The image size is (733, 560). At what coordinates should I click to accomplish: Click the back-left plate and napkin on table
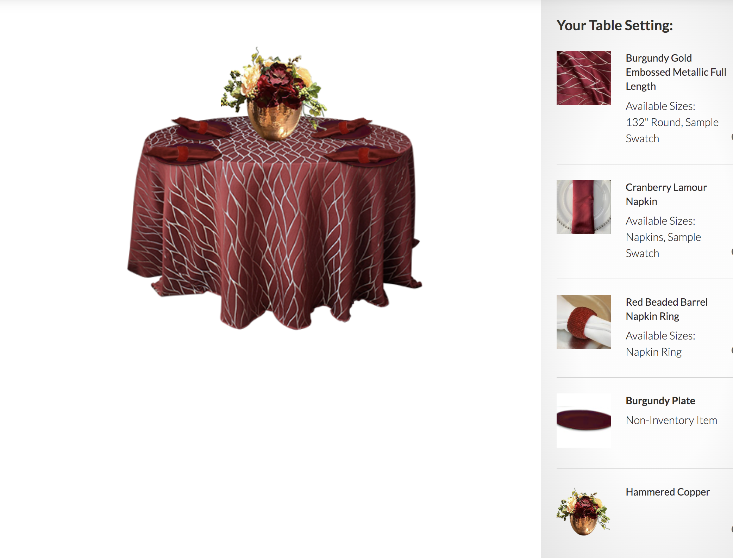[202, 127]
